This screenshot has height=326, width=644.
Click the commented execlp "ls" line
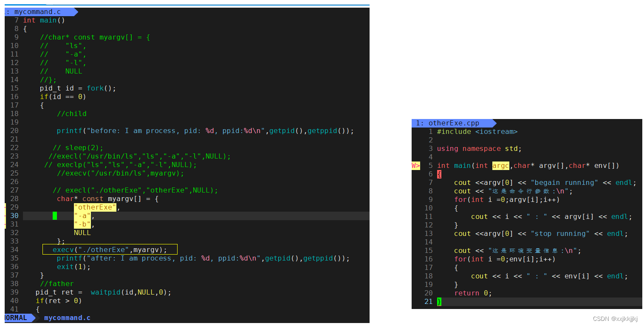[120, 164]
